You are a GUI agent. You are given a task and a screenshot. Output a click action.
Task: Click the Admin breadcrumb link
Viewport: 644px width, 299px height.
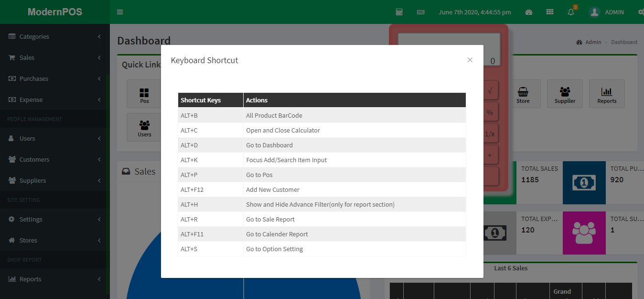[593, 42]
